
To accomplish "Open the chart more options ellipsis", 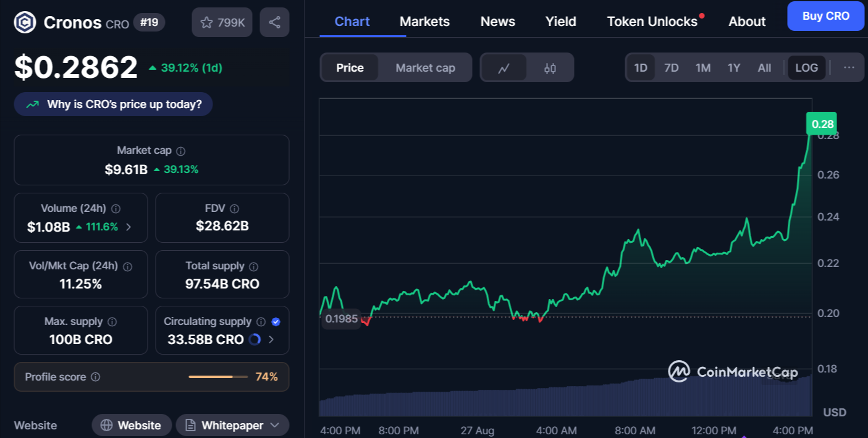I will pos(849,67).
